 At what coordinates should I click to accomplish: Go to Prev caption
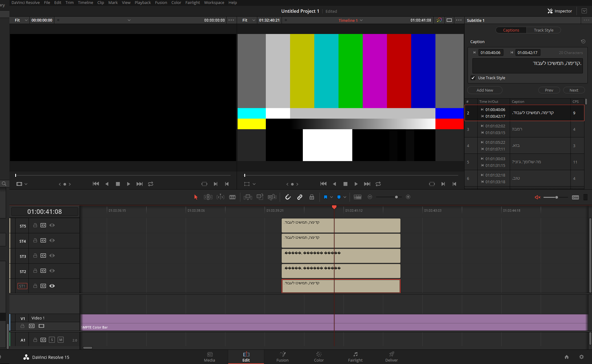click(x=549, y=90)
